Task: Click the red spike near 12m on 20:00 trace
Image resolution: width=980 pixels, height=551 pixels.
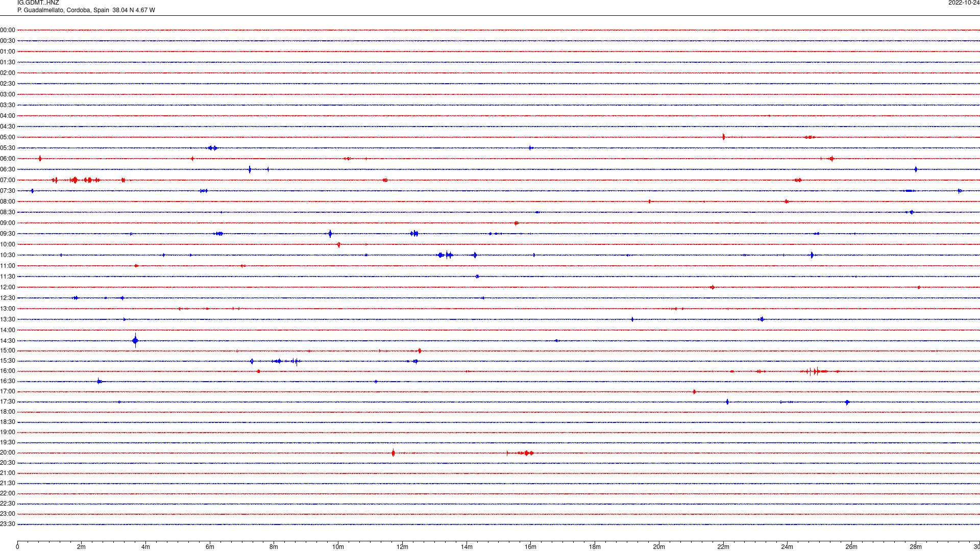Action: (393, 453)
